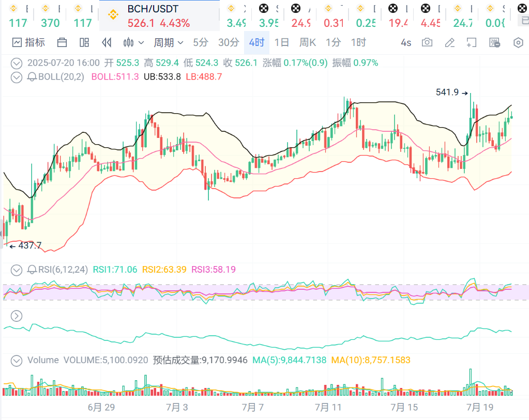Click the 弹 pop-out icon
The width and height of the screenshot is (529, 420).
[x=494, y=42]
